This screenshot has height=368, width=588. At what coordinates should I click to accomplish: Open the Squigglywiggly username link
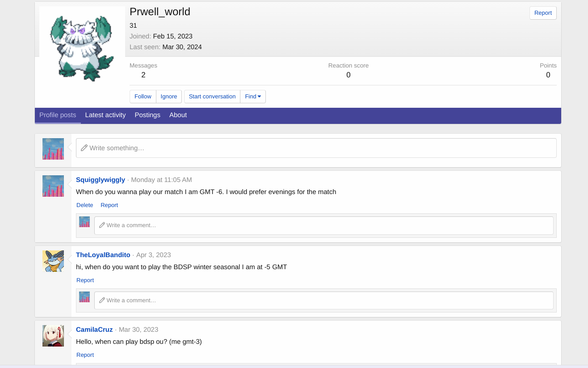(101, 180)
